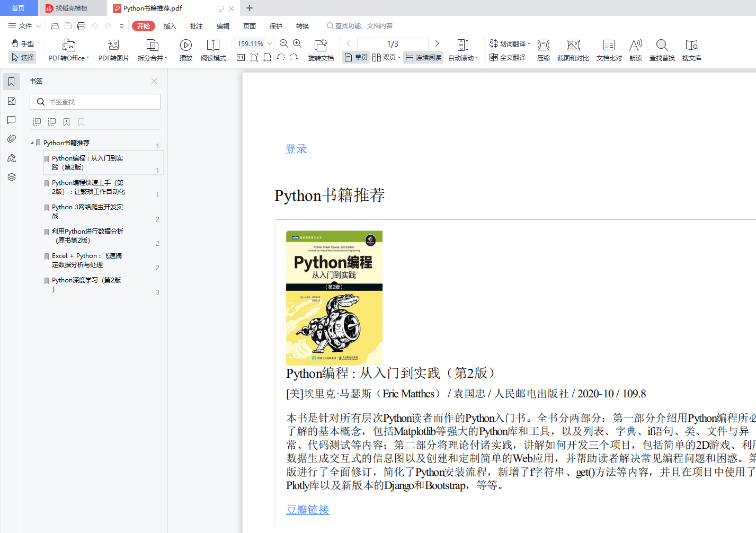This screenshot has height=533, width=756.
Task: Set actual size with 1:1 icon
Action: click(x=241, y=57)
